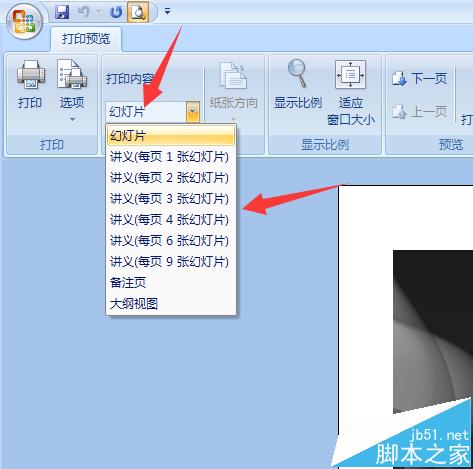Click the Undo icon in quick access toolbar
The height and width of the screenshot is (469, 473).
point(83,12)
